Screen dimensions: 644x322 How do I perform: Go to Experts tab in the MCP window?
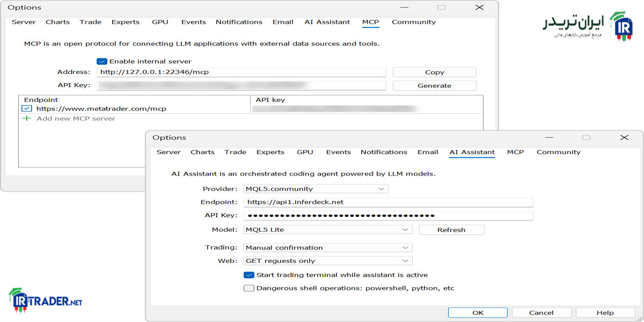coord(125,22)
